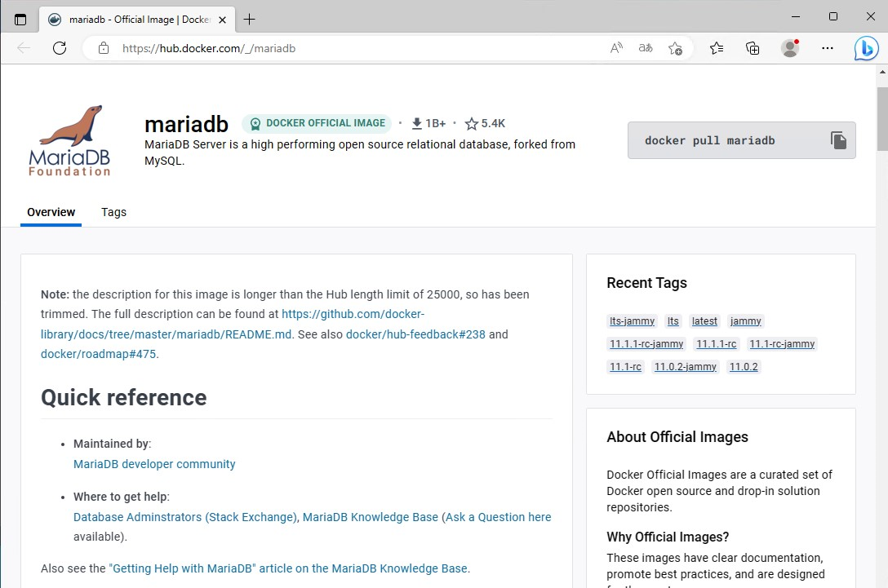The height and width of the screenshot is (588, 888).
Task: Add this page to favorites
Action: tap(675, 49)
